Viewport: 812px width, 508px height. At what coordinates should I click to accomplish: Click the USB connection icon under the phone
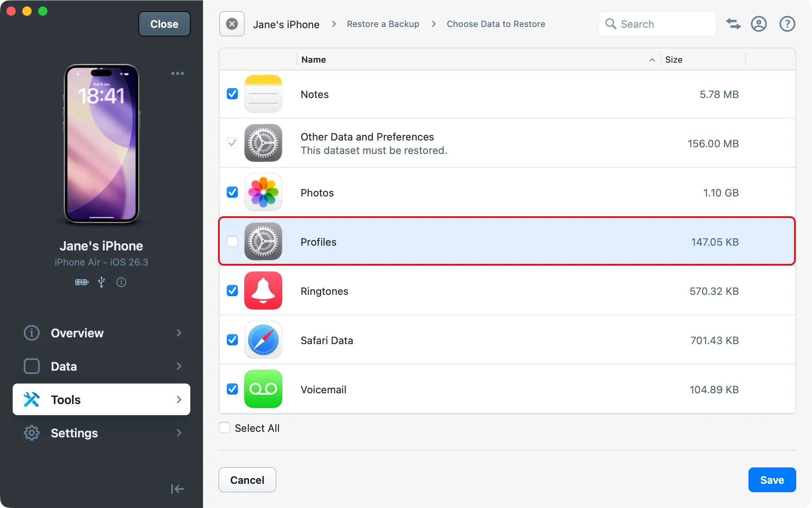pyautogui.click(x=101, y=282)
